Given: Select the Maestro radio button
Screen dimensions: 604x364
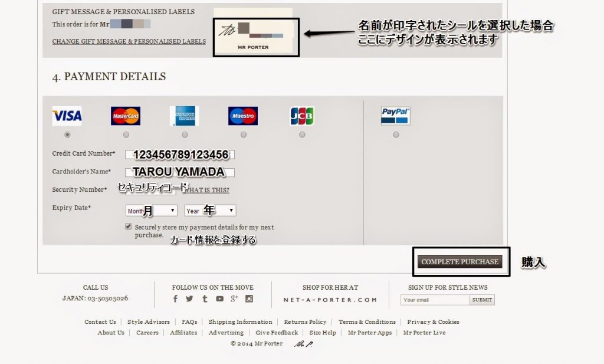Looking at the screenshot, I should click(244, 135).
